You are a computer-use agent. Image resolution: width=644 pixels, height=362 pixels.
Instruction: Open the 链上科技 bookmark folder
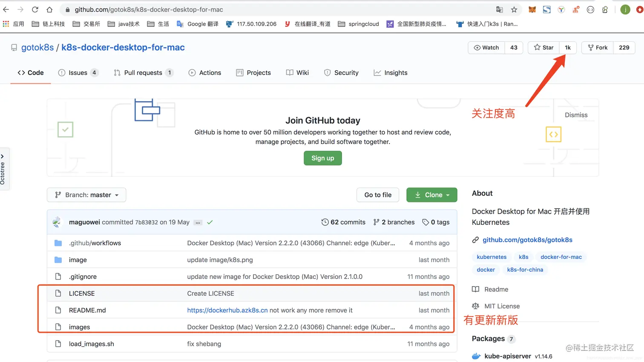coord(48,24)
